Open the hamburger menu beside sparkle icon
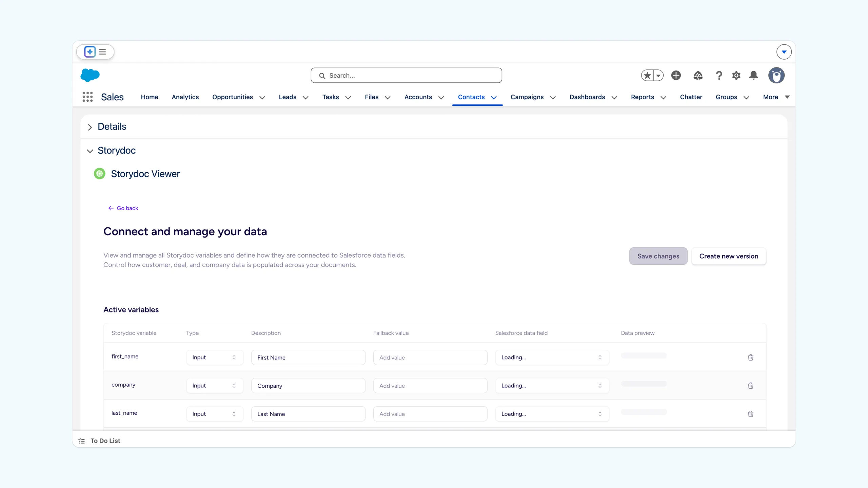Screen dimensions: 868x488 pos(102,52)
